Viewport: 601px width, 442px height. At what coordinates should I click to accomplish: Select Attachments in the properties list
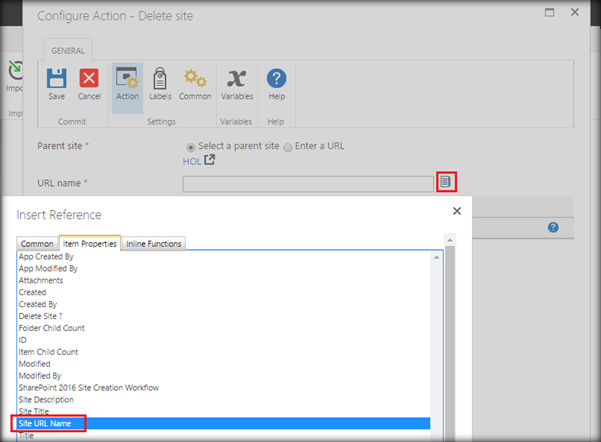tap(224, 280)
